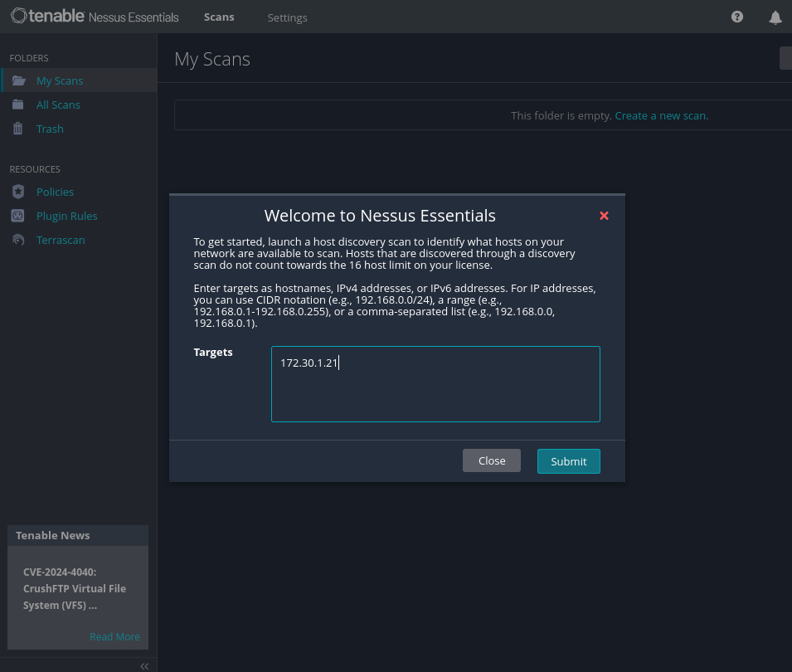
Task: Click inside the Targets text area
Action: pos(435,383)
